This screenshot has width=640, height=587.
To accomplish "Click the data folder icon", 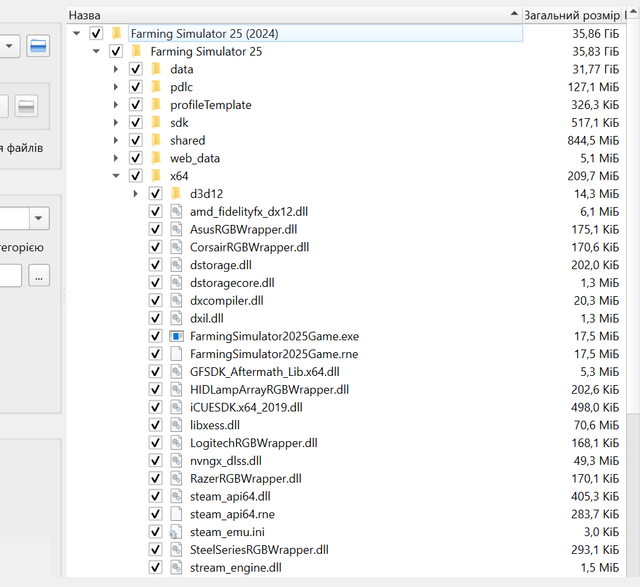I will pyautogui.click(x=157, y=69).
